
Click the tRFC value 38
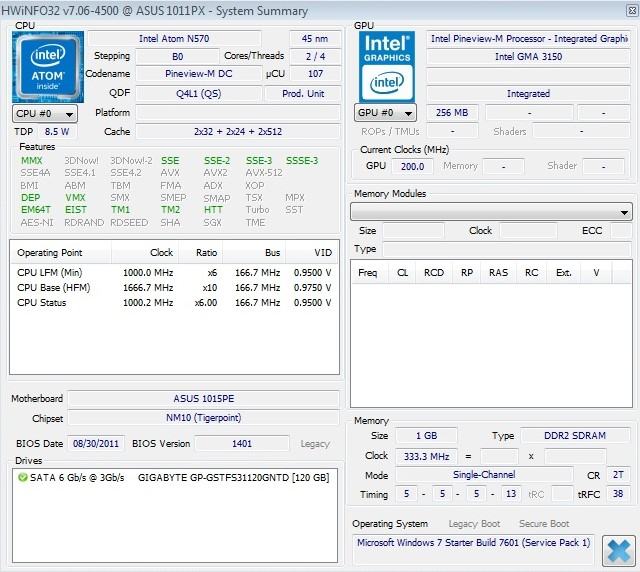618,494
